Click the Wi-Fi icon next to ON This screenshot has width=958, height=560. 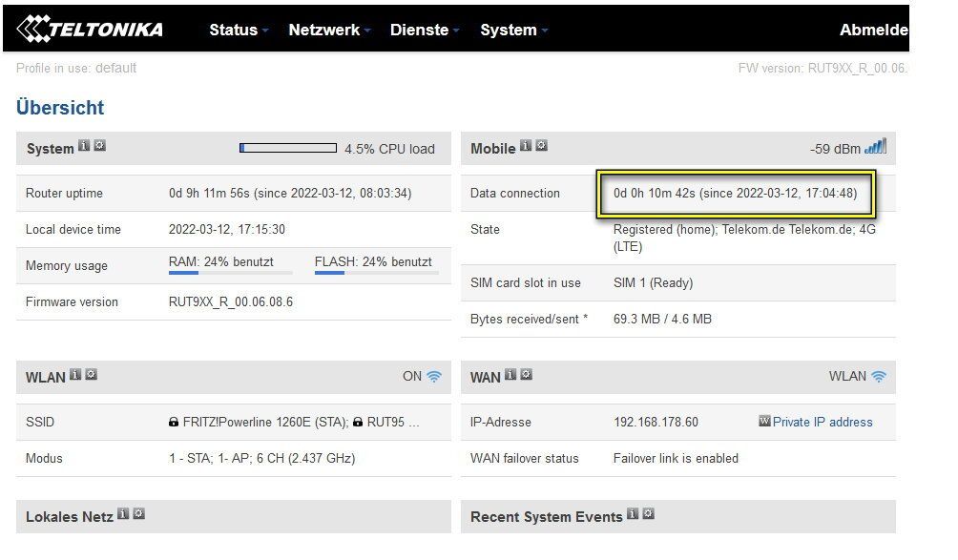tap(434, 376)
